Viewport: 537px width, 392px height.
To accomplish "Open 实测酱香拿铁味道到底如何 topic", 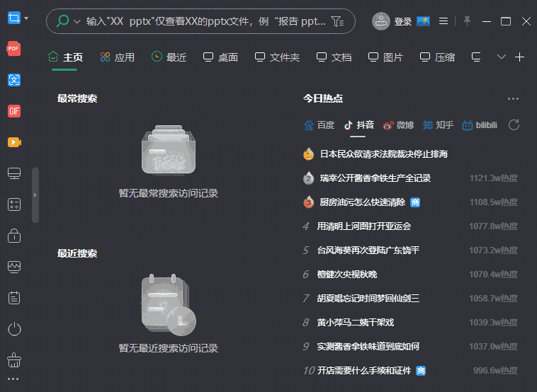I will point(368,347).
